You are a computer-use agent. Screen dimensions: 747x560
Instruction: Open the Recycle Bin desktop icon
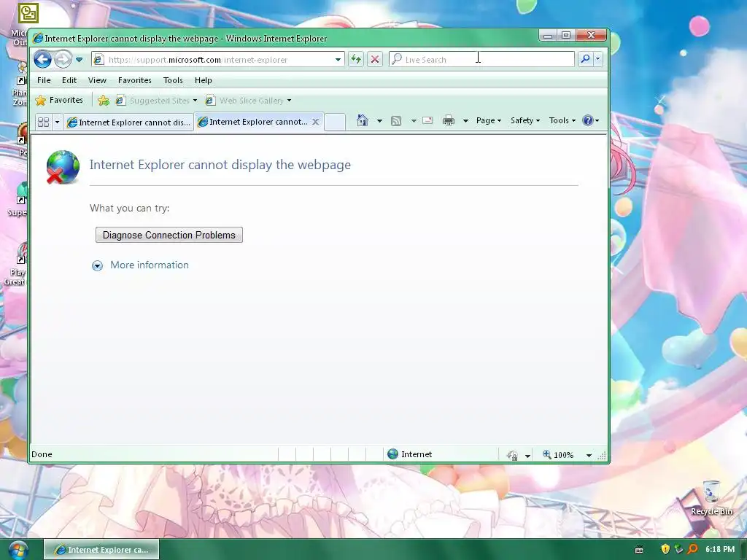(x=711, y=497)
